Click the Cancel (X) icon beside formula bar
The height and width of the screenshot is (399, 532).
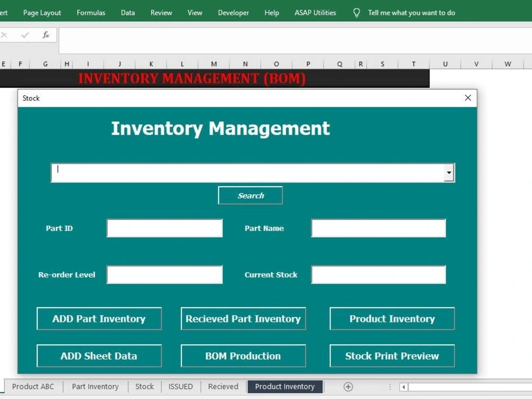pyautogui.click(x=5, y=35)
